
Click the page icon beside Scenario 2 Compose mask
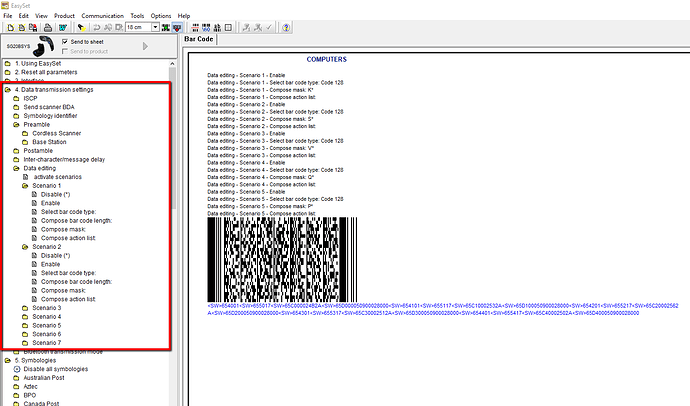click(34, 290)
